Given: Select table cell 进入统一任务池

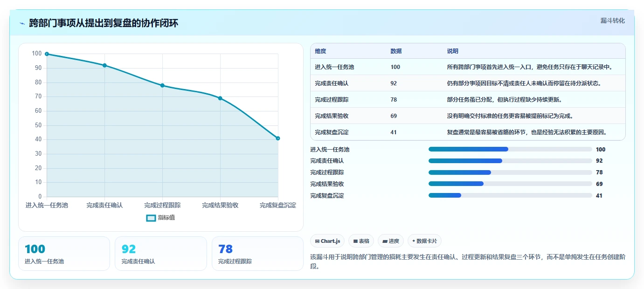Looking at the screenshot, I should click(x=334, y=67).
